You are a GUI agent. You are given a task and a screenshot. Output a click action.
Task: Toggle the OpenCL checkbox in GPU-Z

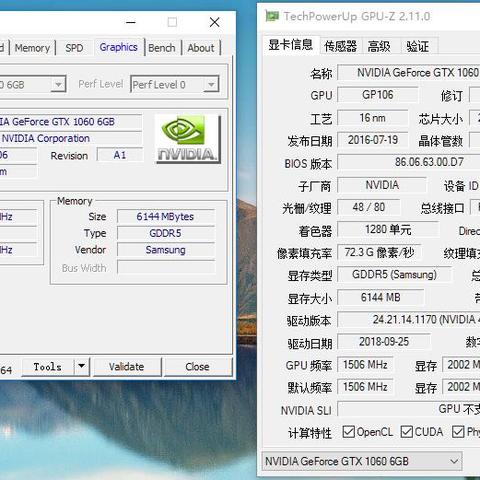(348, 432)
